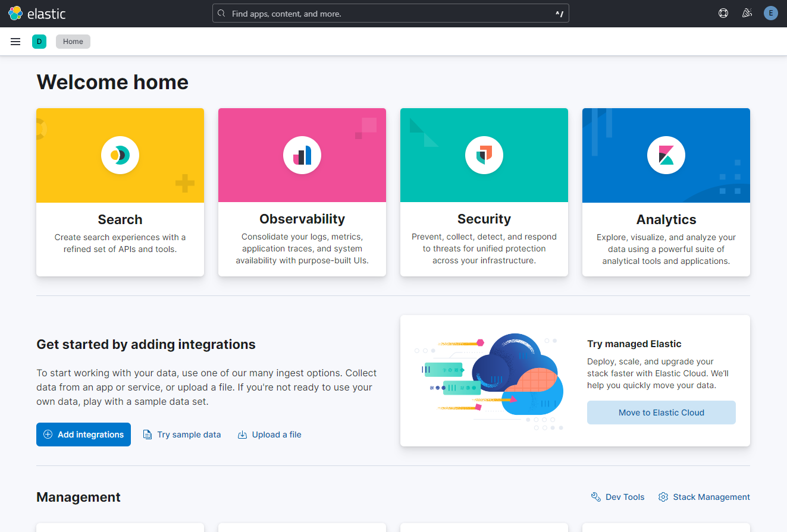Click the blue Analytics card banner
The image size is (787, 532).
666,155
